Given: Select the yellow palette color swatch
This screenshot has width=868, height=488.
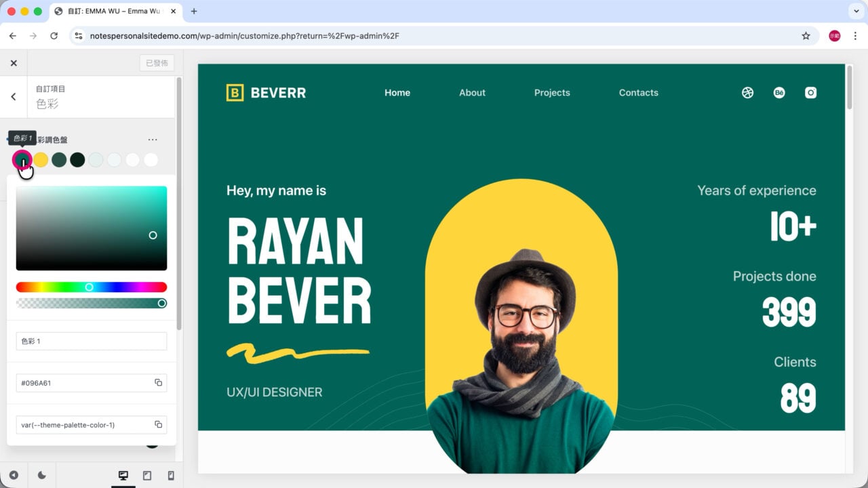Looking at the screenshot, I should tap(41, 160).
